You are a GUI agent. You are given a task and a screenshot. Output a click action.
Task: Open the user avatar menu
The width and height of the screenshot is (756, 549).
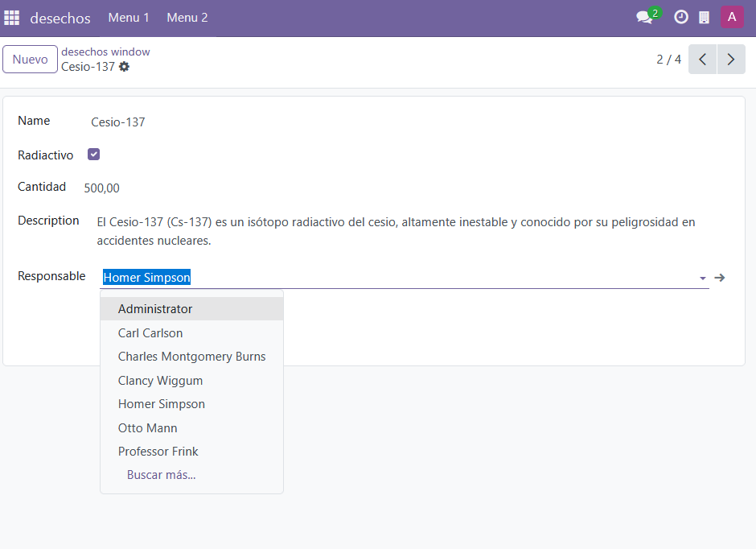click(732, 18)
